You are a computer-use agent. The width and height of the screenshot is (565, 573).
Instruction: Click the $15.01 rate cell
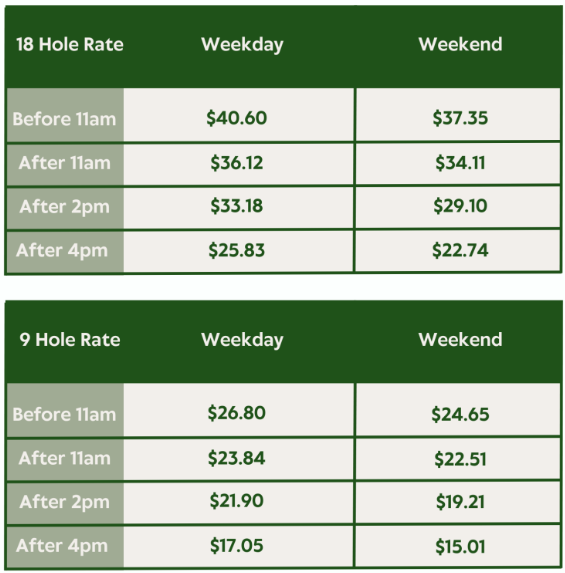(x=460, y=547)
